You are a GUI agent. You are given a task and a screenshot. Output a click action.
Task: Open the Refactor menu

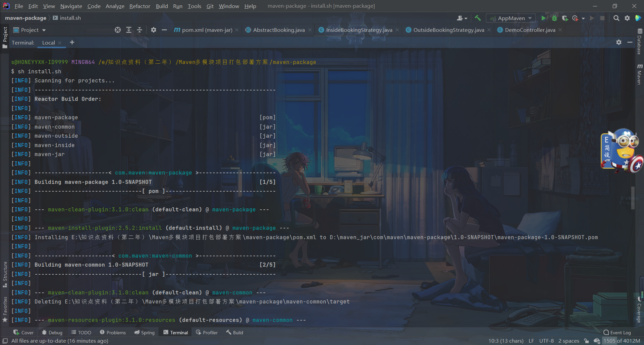(x=140, y=6)
